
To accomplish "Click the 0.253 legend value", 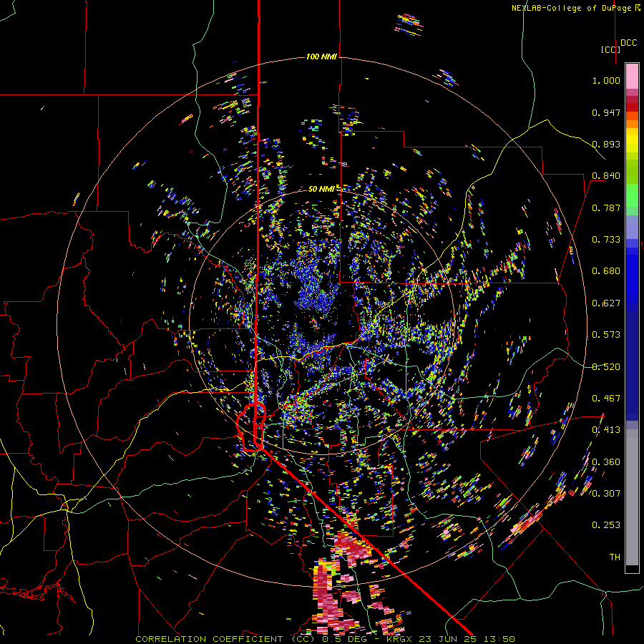I will tap(606, 525).
